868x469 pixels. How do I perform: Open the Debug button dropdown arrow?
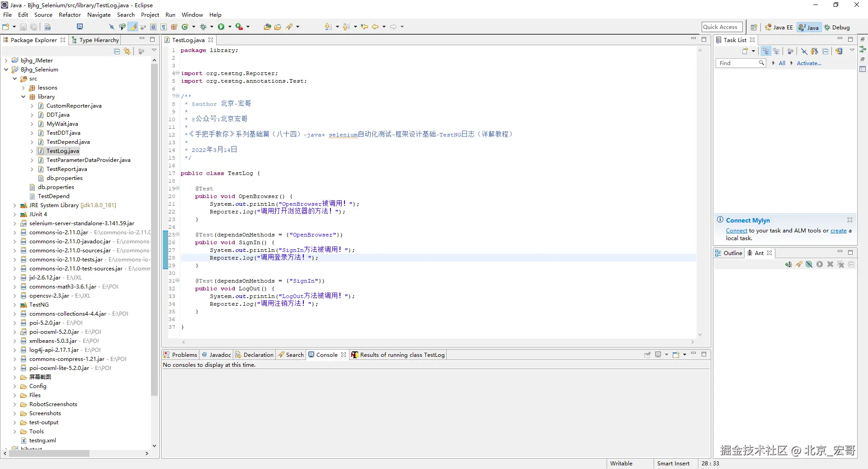212,27
